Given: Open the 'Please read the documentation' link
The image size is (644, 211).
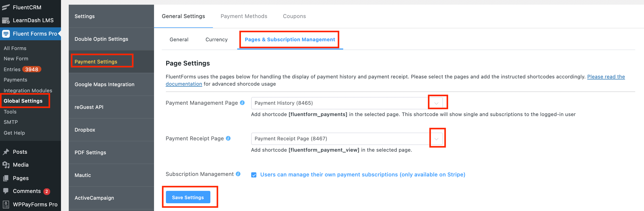Looking at the screenshot, I should coord(606,77).
